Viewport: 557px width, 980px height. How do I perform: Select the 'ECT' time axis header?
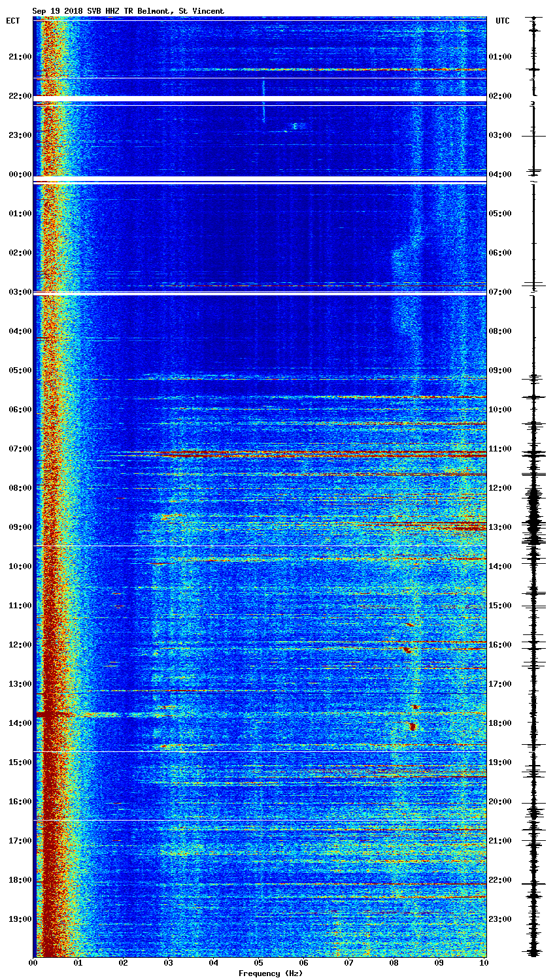(x=12, y=21)
